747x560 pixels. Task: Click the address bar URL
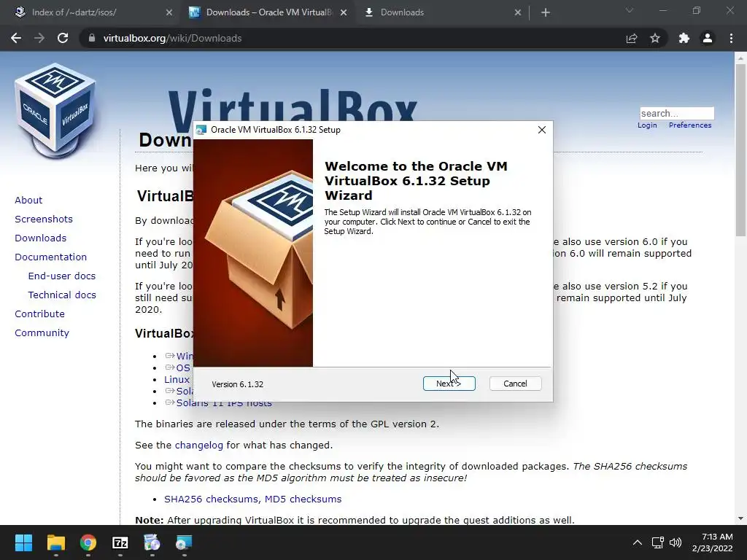[x=172, y=38]
